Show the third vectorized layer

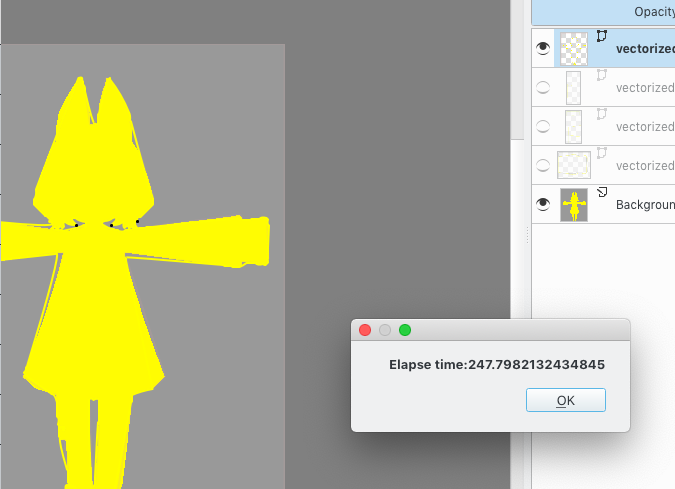point(543,126)
